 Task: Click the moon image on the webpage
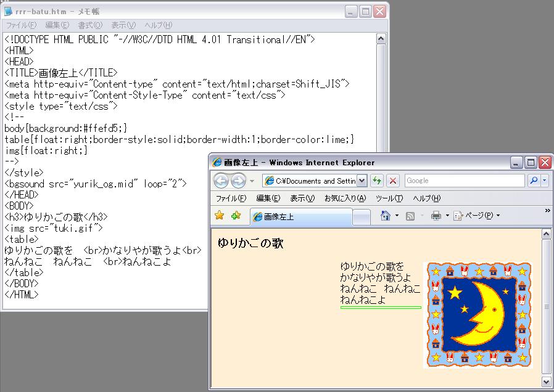pyautogui.click(x=478, y=315)
